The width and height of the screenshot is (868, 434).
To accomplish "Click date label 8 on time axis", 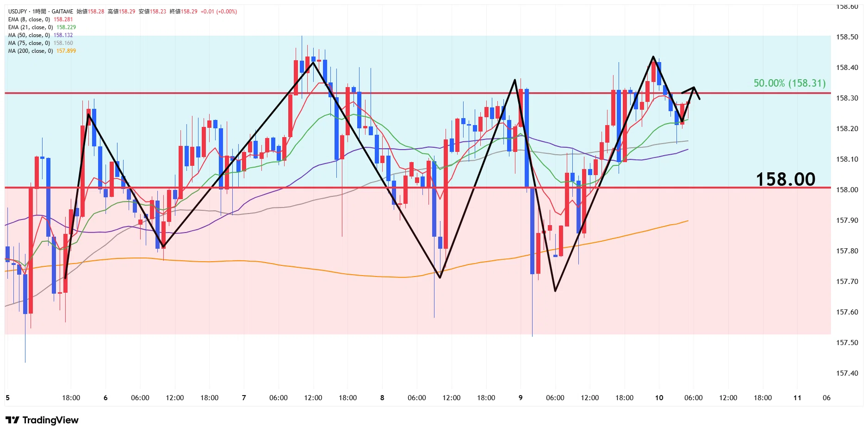I will pos(382,398).
